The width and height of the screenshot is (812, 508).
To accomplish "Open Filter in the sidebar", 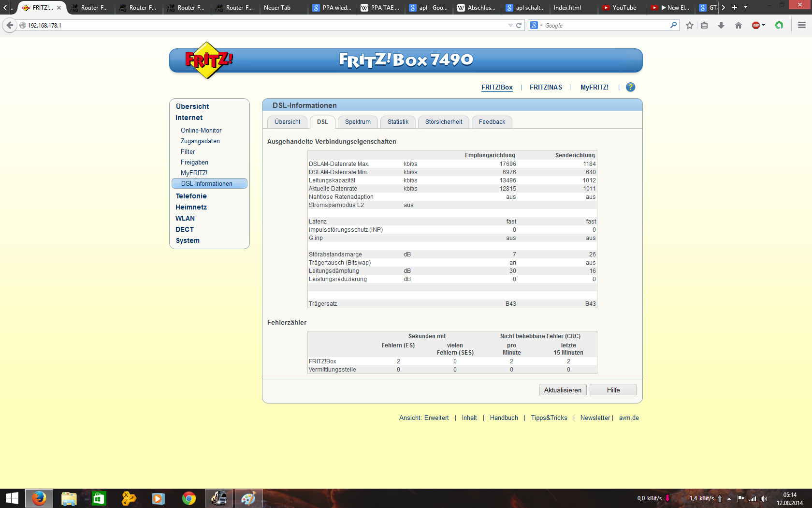I will [188, 151].
